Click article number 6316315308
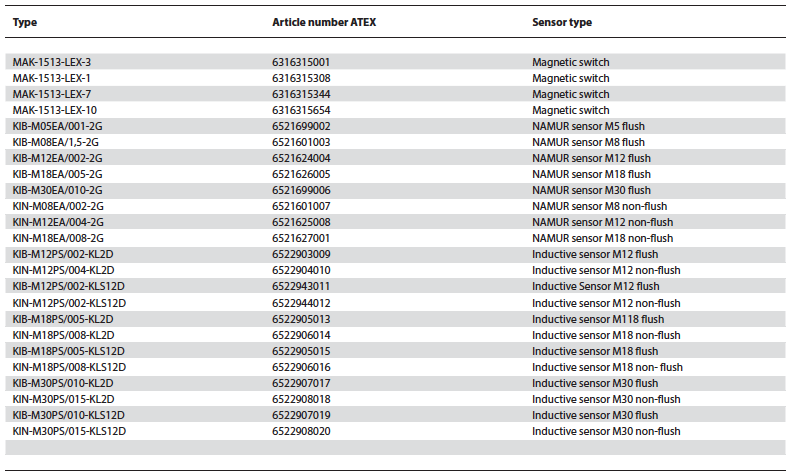791x476 pixels. pyautogui.click(x=301, y=78)
